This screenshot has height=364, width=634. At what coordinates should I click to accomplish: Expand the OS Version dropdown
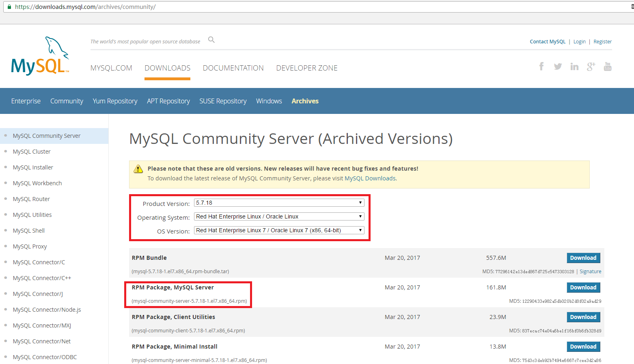point(279,230)
